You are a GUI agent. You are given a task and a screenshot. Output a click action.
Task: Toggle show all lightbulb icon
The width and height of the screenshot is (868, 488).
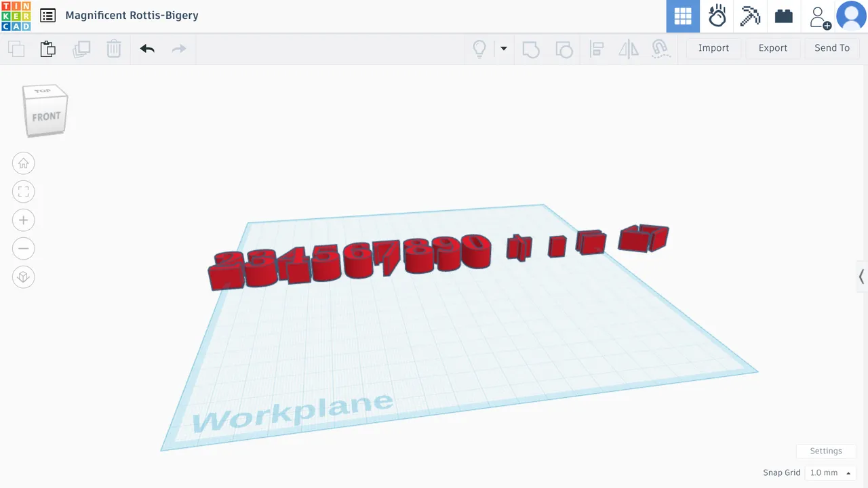[x=479, y=49]
